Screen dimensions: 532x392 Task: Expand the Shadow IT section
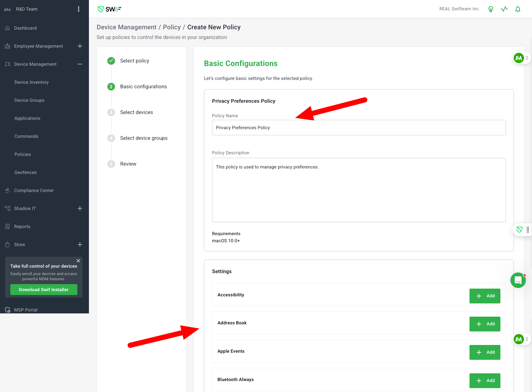80,208
